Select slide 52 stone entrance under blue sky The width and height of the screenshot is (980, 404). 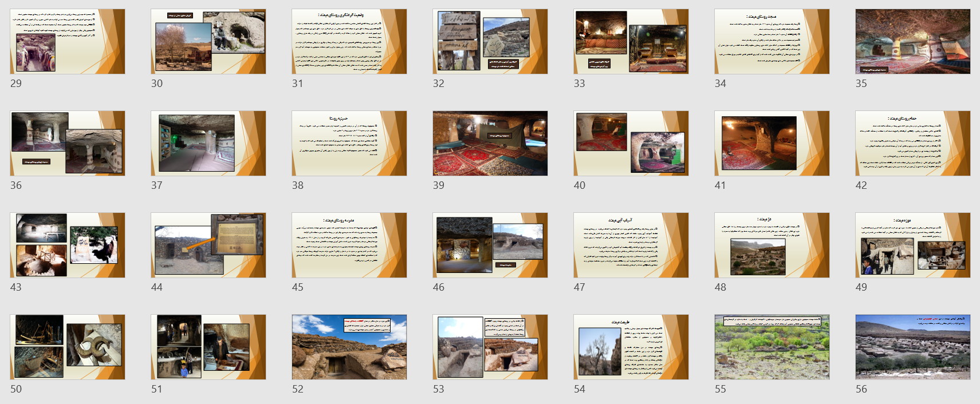point(349,347)
